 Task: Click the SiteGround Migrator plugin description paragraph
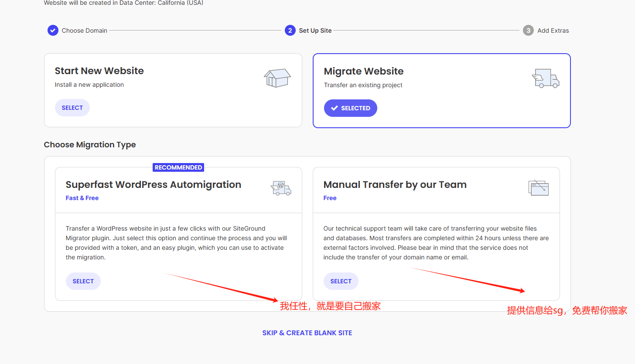pyautogui.click(x=177, y=243)
